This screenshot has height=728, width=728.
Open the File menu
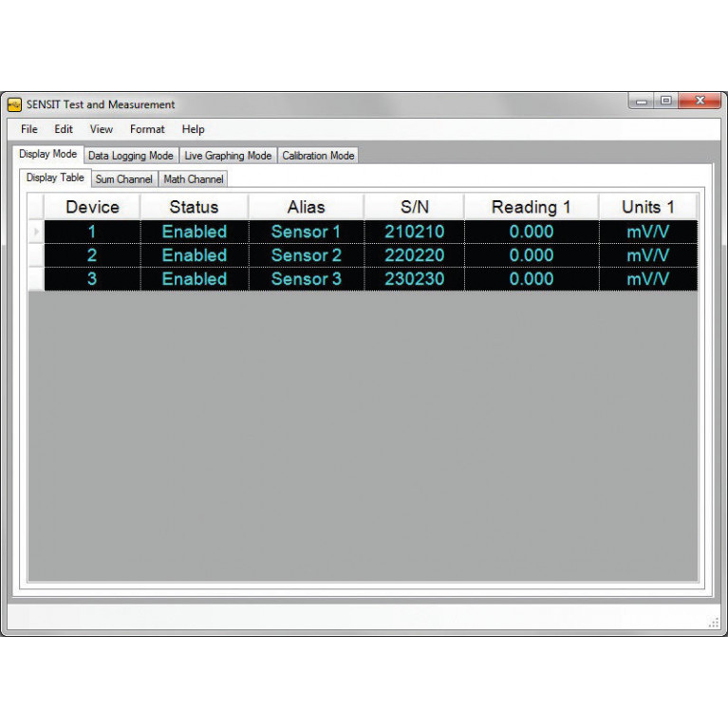pyautogui.click(x=29, y=129)
